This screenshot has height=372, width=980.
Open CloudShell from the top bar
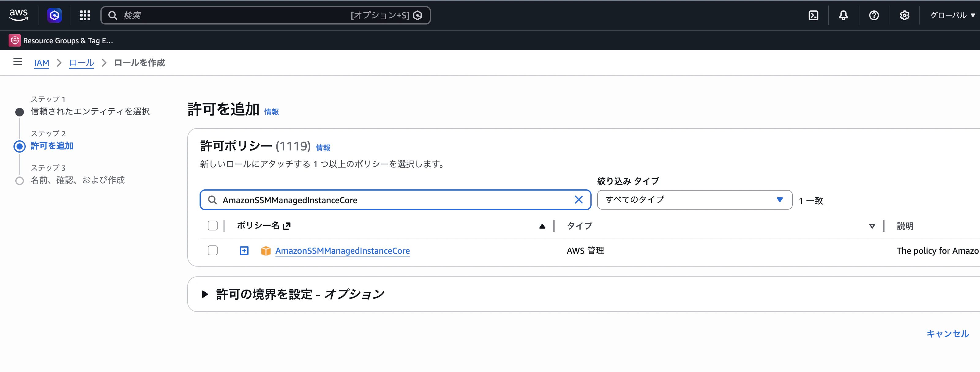coord(814,15)
